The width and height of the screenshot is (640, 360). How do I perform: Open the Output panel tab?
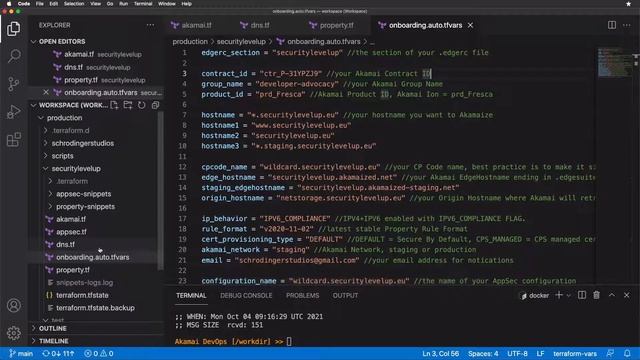(x=345, y=296)
